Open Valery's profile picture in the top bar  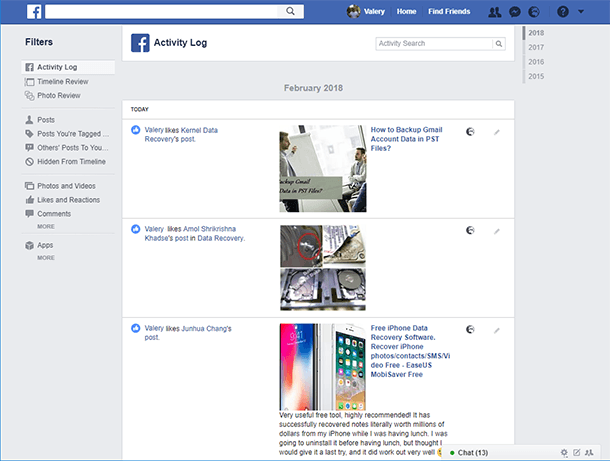click(x=353, y=11)
